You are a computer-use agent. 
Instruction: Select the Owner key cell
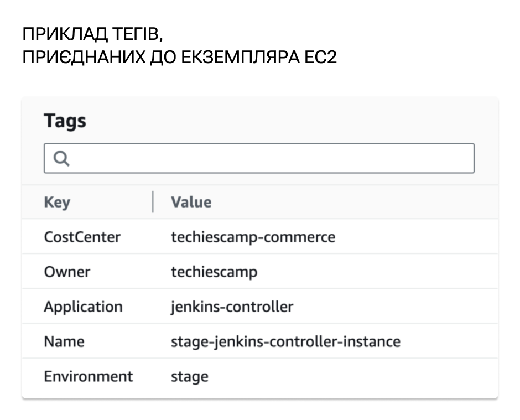coord(67,272)
